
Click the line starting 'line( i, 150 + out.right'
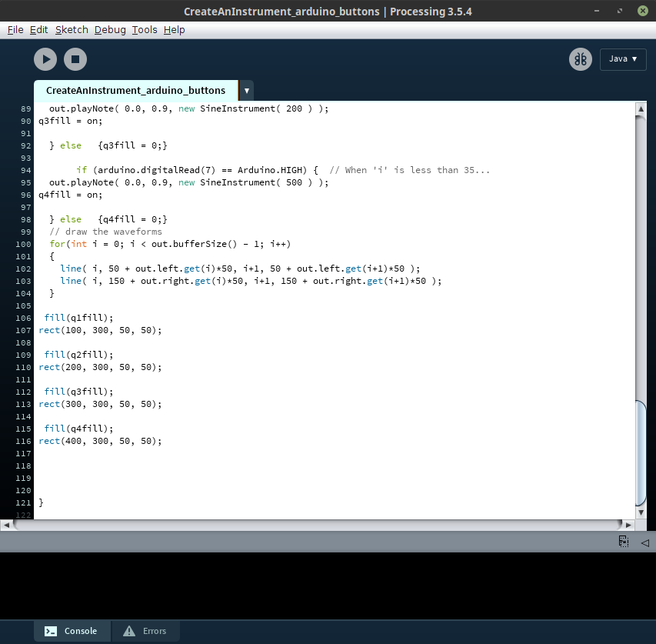[x=251, y=281]
